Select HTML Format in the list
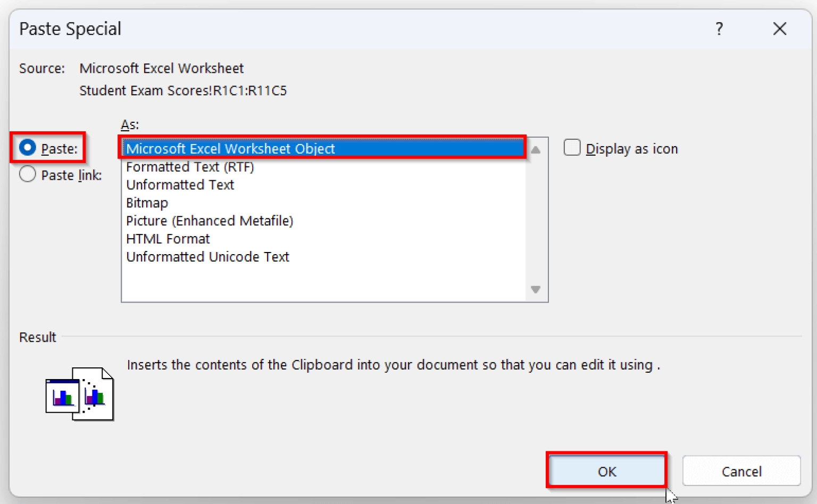817x504 pixels. (x=168, y=239)
